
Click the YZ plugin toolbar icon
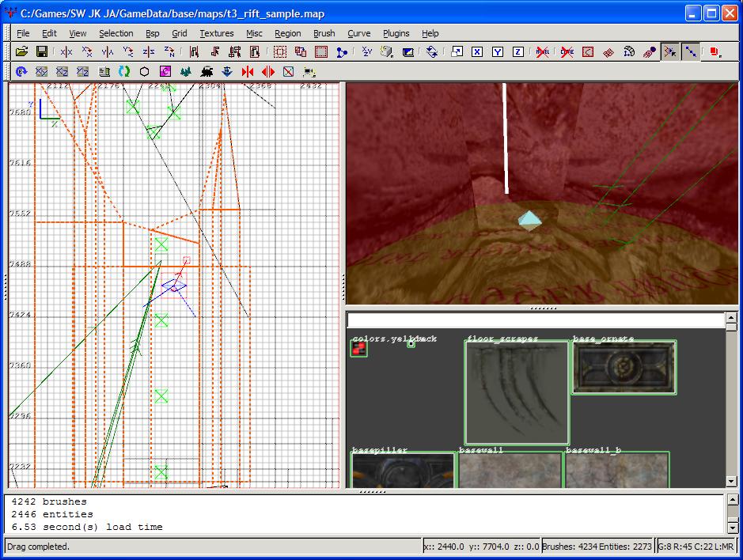83,71
